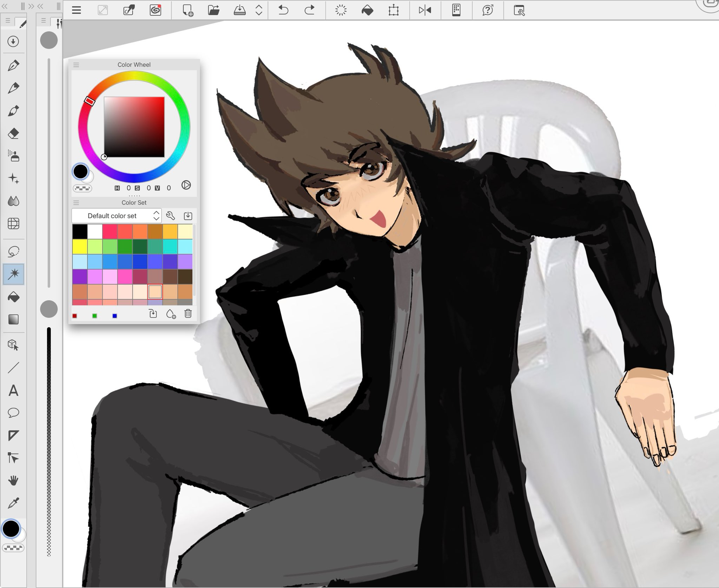719x588 pixels.
Task: Flip canvas horizontally icon
Action: [x=425, y=10]
